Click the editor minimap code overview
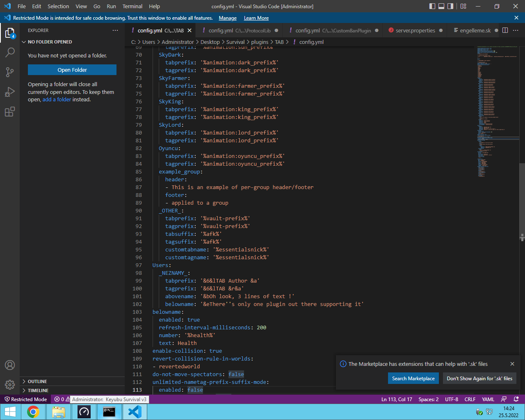Screen dimensions: 525x420 (x=497, y=112)
